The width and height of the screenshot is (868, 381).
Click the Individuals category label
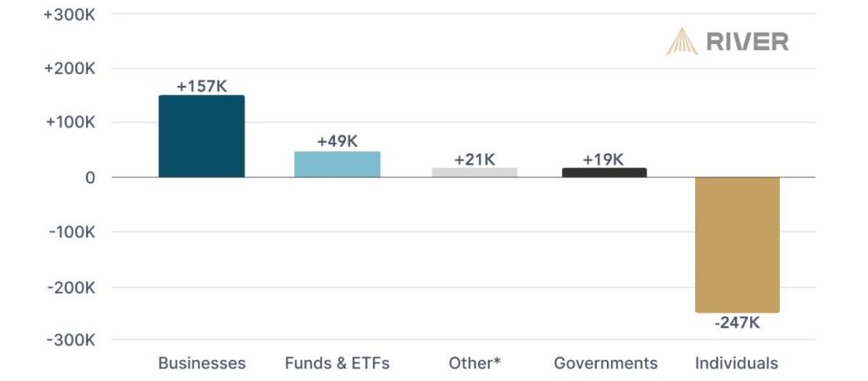click(737, 363)
